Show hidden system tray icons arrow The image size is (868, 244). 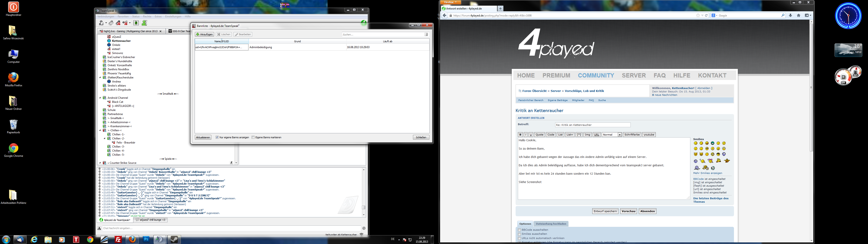click(399, 240)
